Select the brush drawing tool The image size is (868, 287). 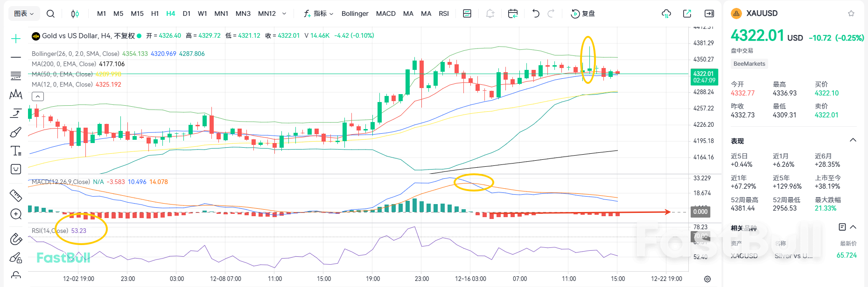(16, 132)
